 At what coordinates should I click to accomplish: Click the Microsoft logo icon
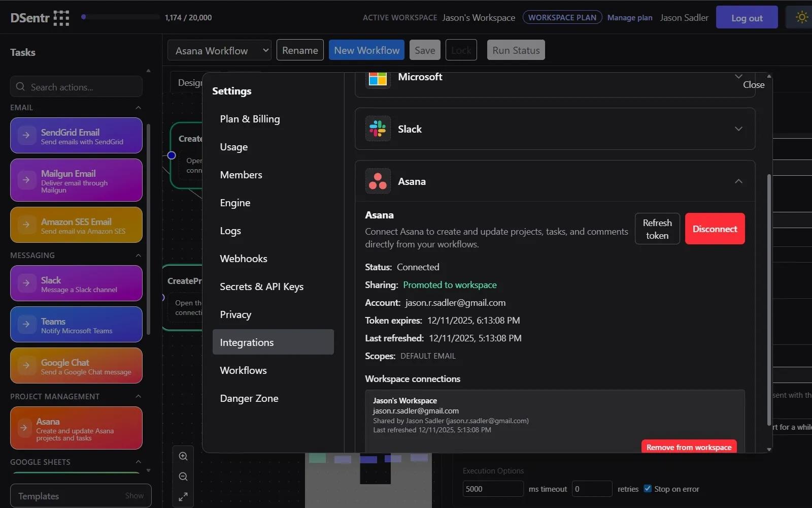click(x=378, y=78)
